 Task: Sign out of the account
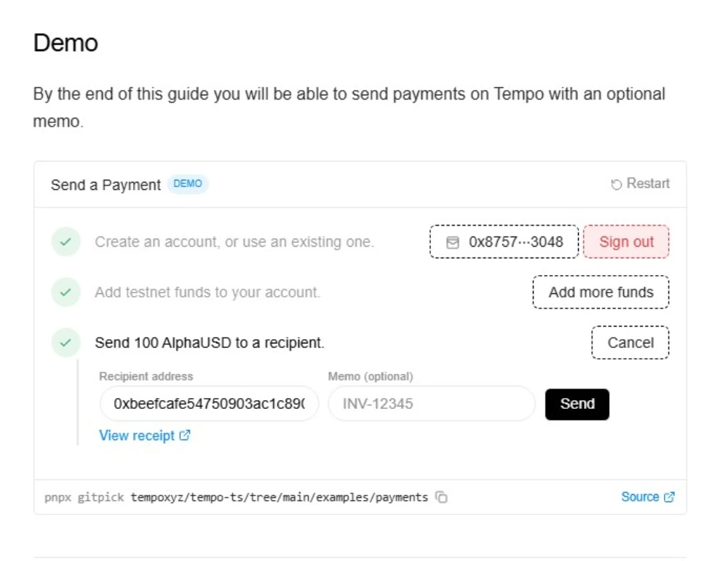coord(626,242)
